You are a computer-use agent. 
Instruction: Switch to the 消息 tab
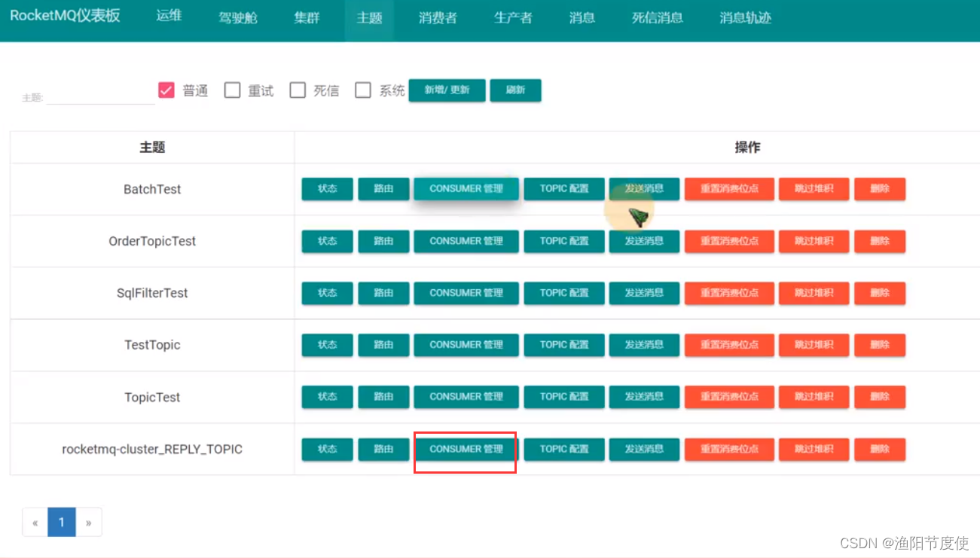tap(582, 17)
